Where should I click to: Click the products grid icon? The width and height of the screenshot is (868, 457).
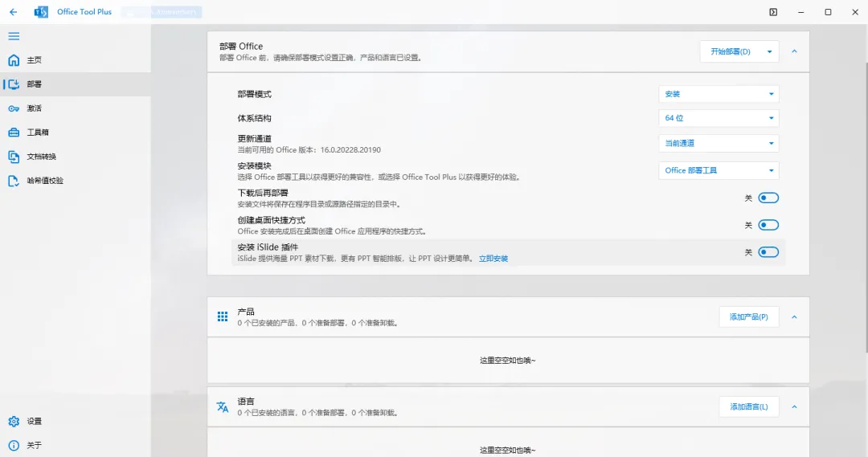(223, 316)
